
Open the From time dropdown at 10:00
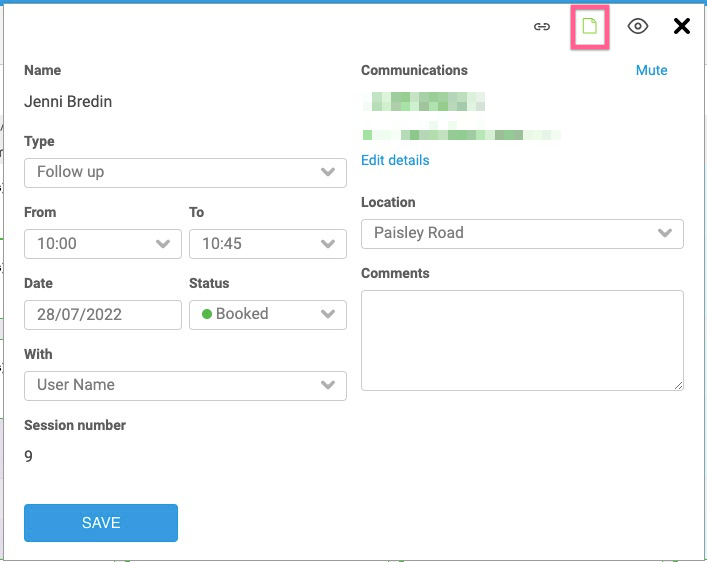[x=102, y=243]
